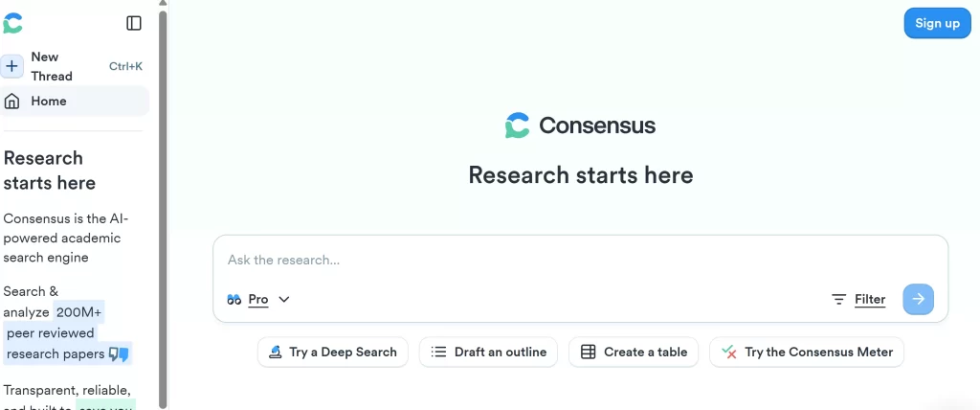The image size is (980, 410).
Task: Select the Create a table suggestion
Action: coord(634,352)
